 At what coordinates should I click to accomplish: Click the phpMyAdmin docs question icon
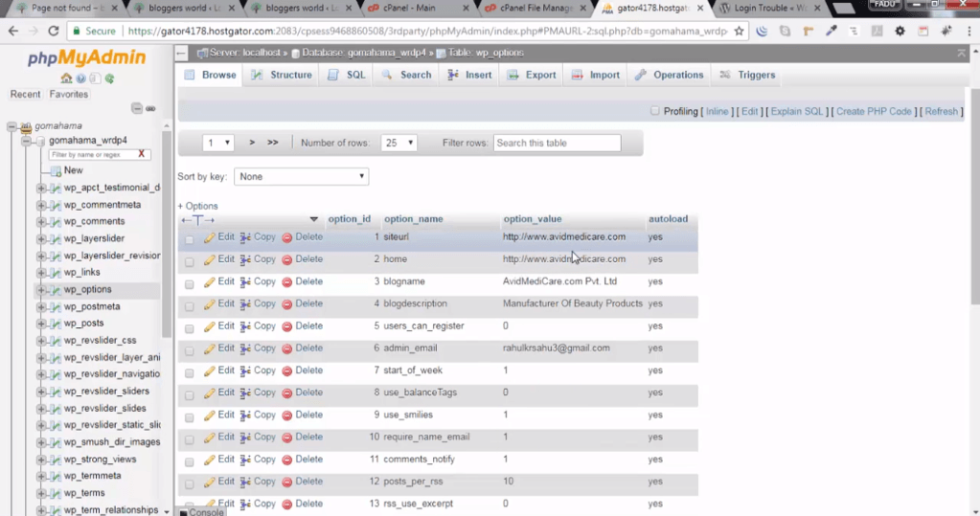click(80, 79)
